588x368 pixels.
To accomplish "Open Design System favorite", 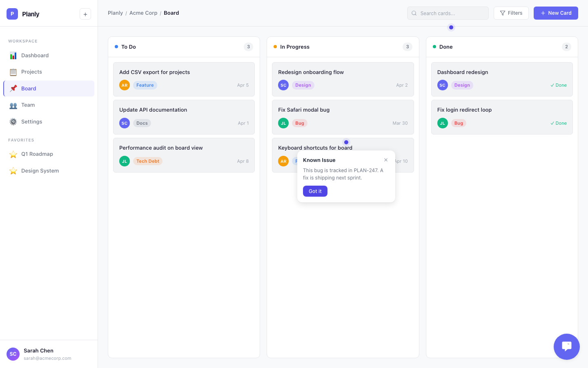I will click(x=40, y=171).
